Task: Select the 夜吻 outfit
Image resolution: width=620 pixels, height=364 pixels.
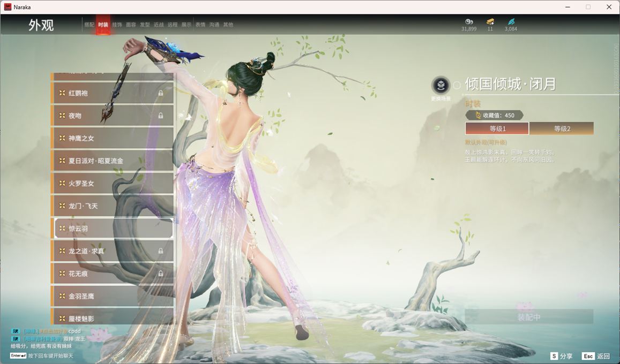Action: tap(113, 116)
